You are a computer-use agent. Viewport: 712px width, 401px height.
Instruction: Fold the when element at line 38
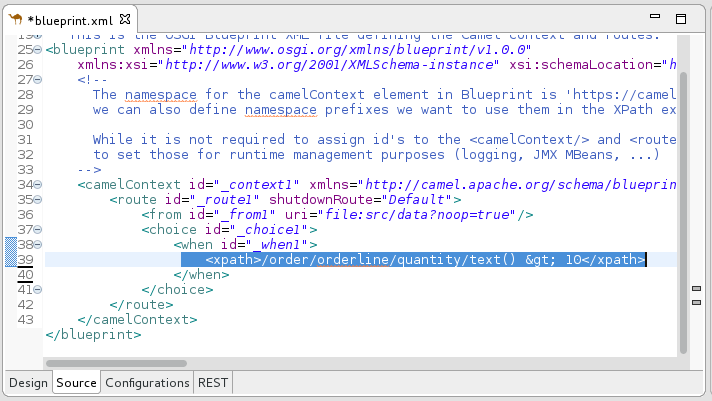(x=38, y=244)
